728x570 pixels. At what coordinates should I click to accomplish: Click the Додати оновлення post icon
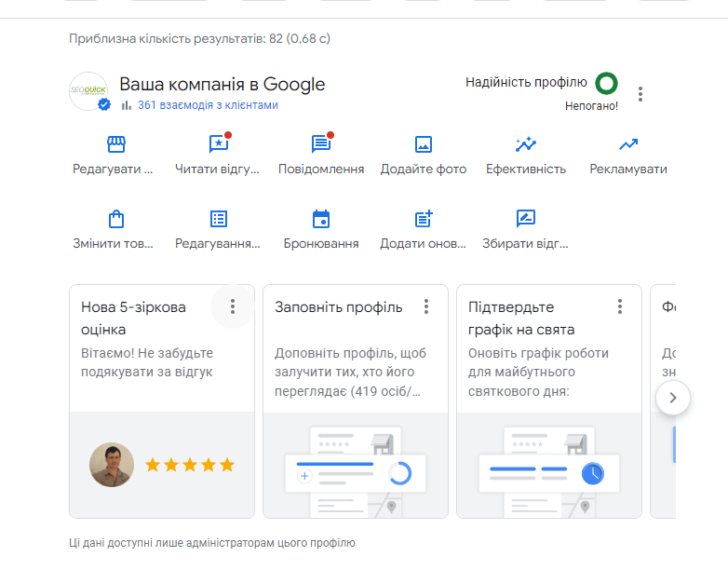tap(424, 218)
